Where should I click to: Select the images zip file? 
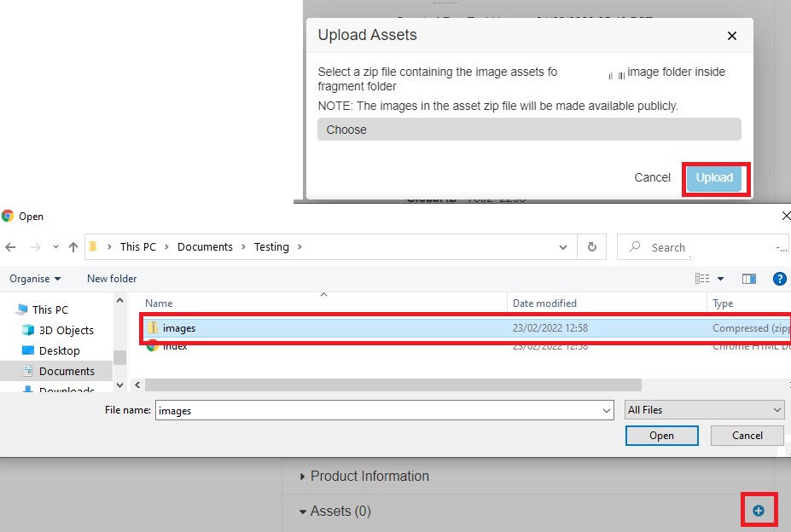tap(179, 327)
